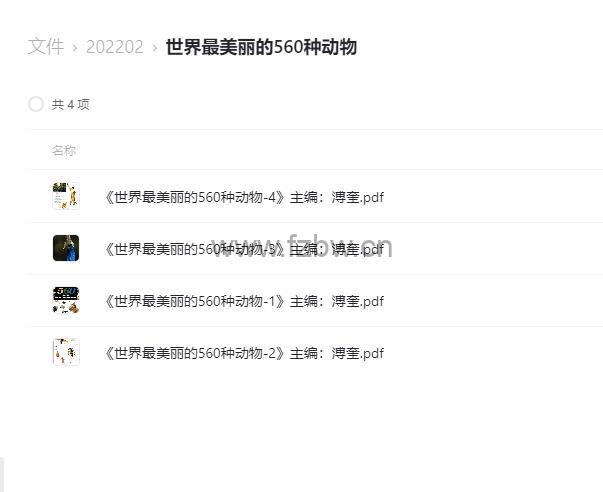603x492 pixels.
Task: Open 《世界最美丽的560种动物-1》 pdf file name
Action: 244,301
